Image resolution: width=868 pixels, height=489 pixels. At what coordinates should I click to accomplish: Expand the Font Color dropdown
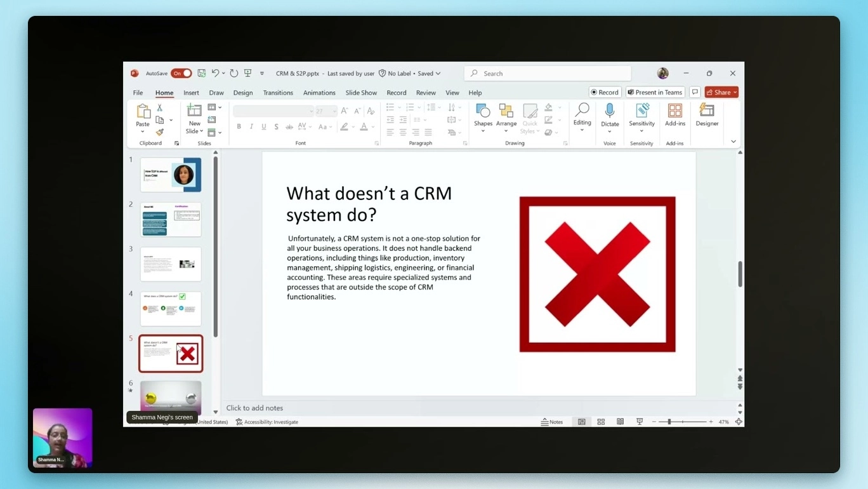[x=372, y=126]
